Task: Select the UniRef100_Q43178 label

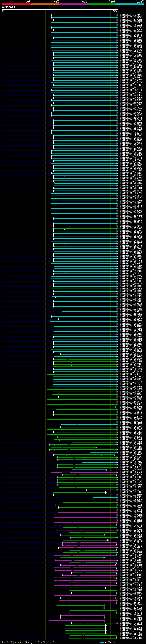Action: point(131,35)
